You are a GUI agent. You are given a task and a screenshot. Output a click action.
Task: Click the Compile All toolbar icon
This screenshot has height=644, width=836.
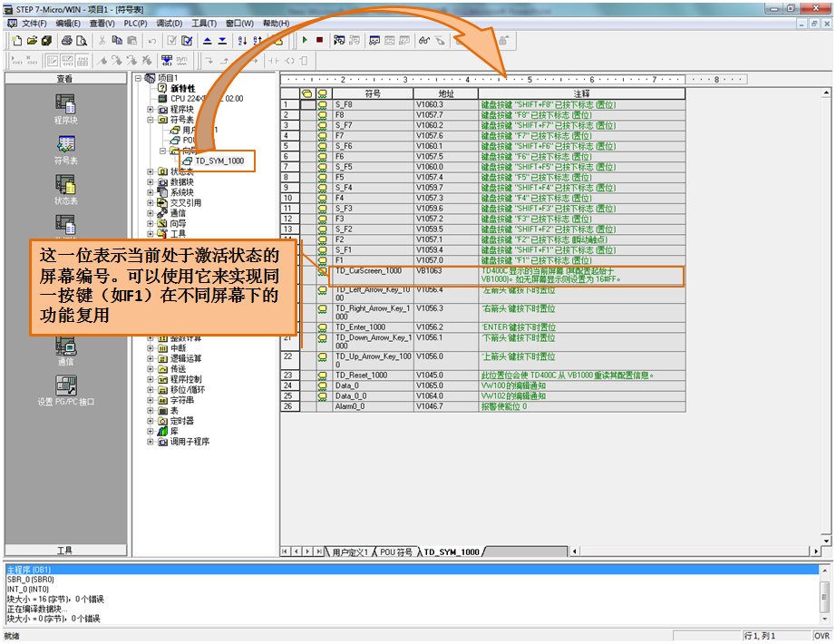coord(187,41)
